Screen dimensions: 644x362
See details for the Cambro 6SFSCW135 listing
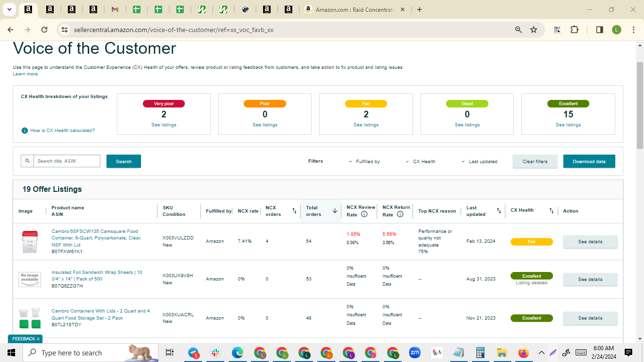(590, 242)
